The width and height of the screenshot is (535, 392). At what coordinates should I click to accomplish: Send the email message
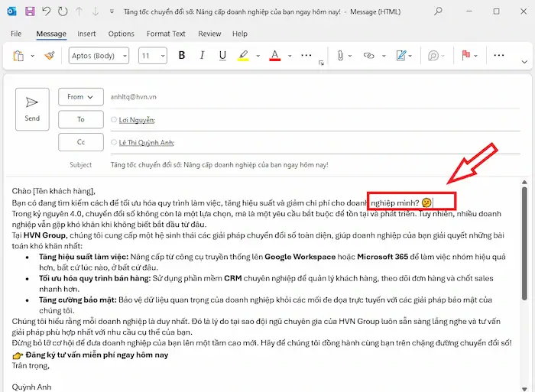coord(32,109)
